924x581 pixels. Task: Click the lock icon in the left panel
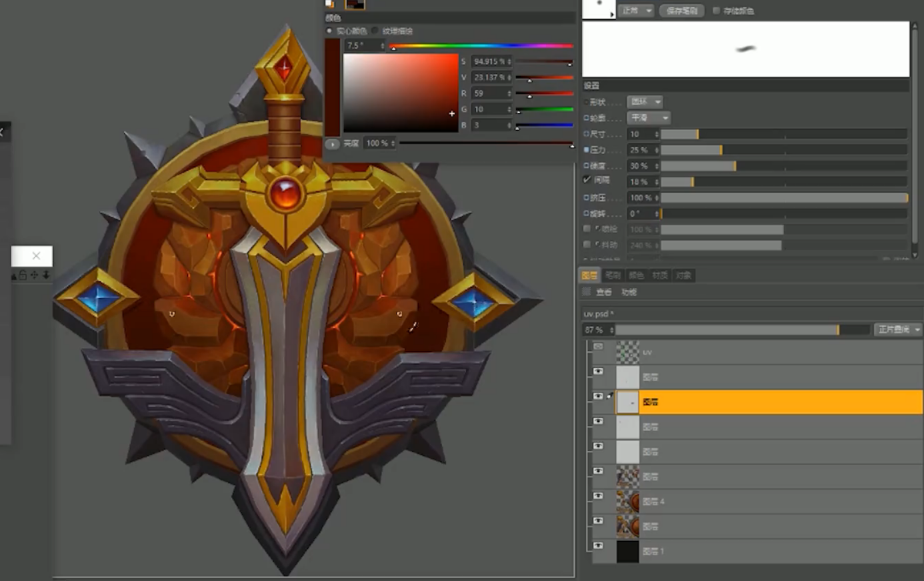click(x=23, y=275)
